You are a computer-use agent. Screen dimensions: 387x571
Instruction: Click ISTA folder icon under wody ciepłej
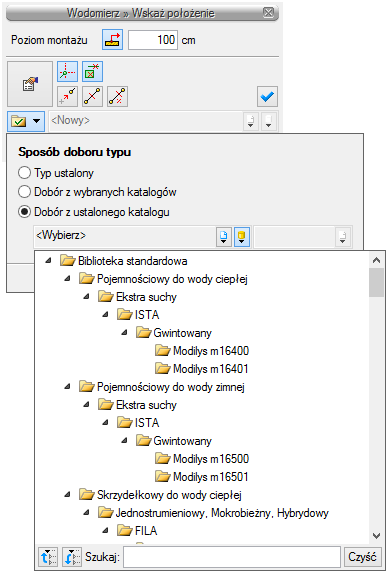point(125,315)
